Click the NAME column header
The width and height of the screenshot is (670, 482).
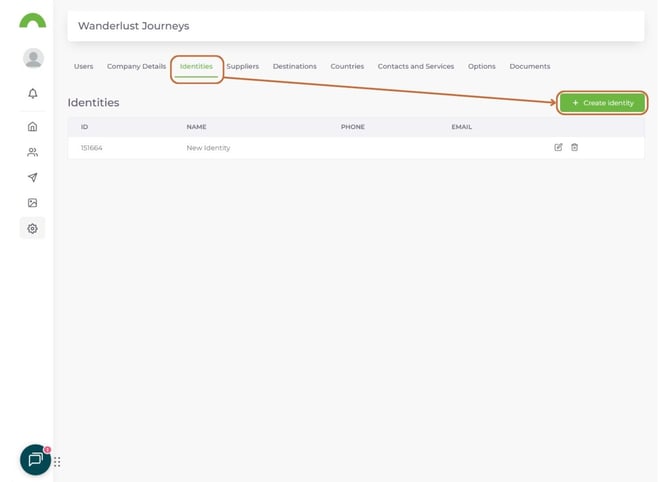point(196,127)
